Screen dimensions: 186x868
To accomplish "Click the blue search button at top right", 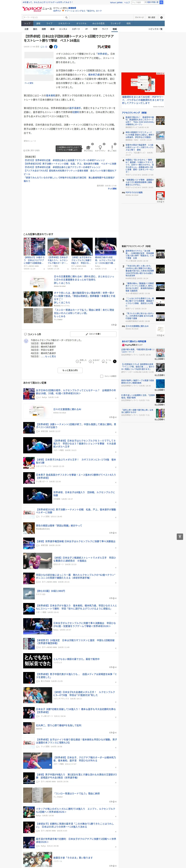I will [x=161, y=2].
